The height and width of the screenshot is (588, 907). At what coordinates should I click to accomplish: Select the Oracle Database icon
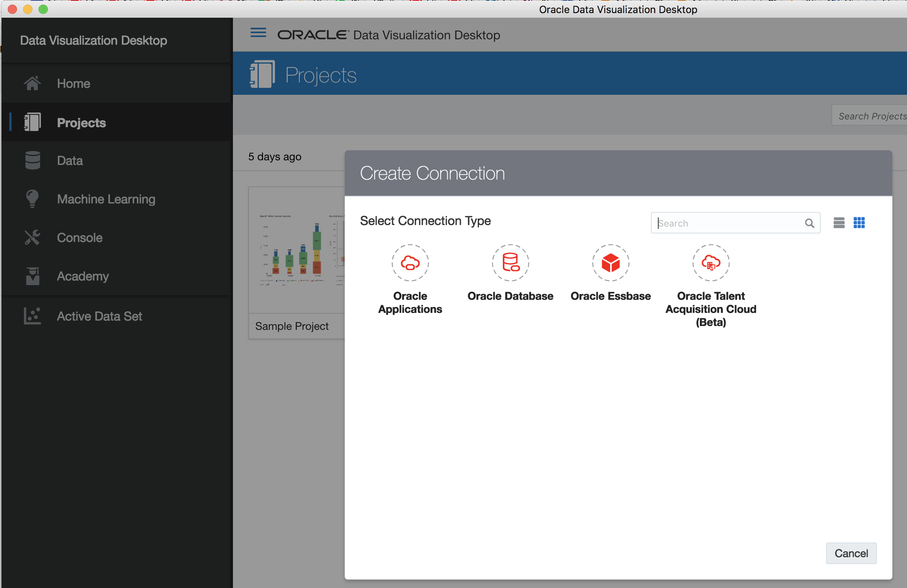tap(511, 263)
